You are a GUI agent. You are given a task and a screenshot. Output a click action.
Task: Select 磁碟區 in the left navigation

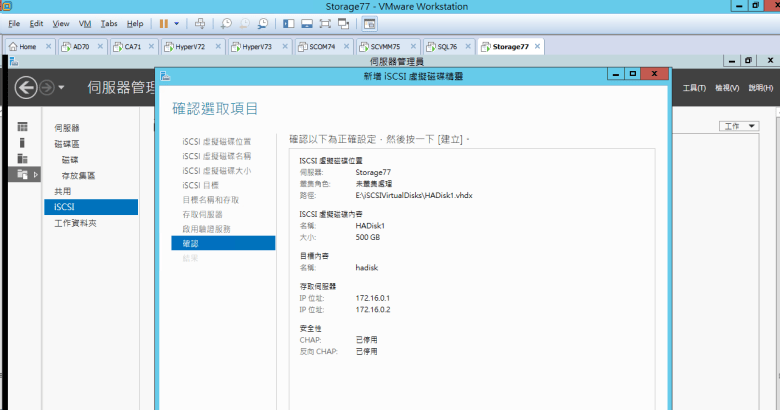[x=68, y=144]
